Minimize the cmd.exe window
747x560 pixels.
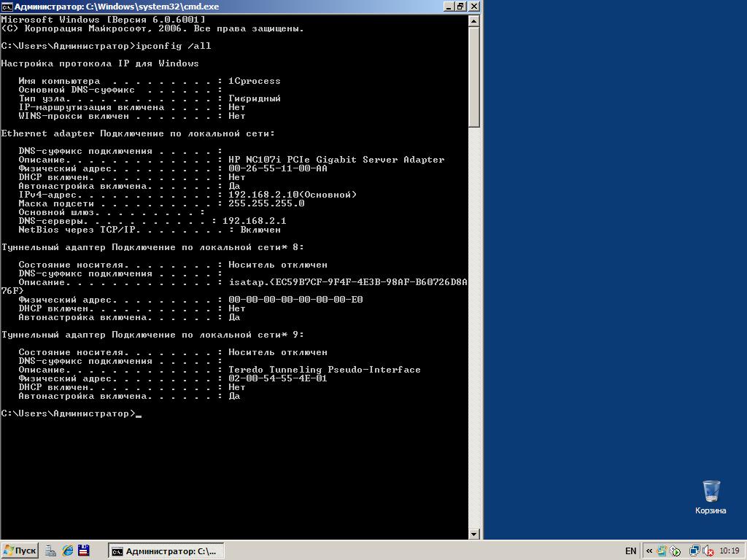point(449,6)
